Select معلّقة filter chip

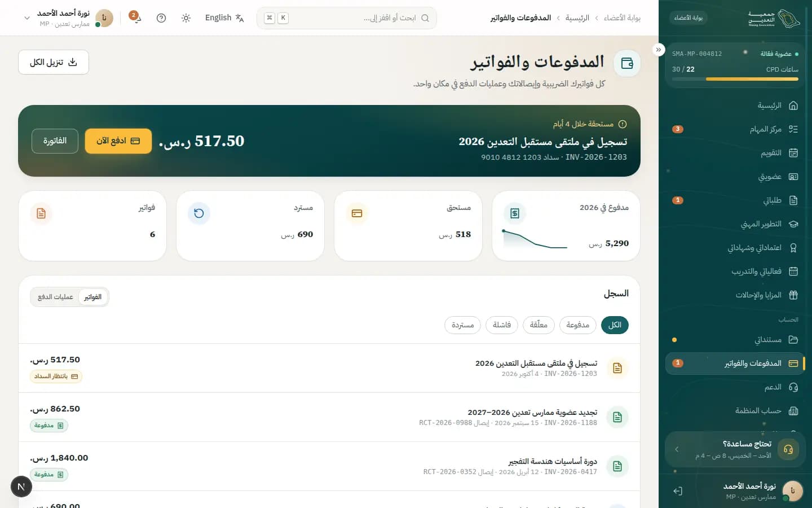[x=539, y=325]
